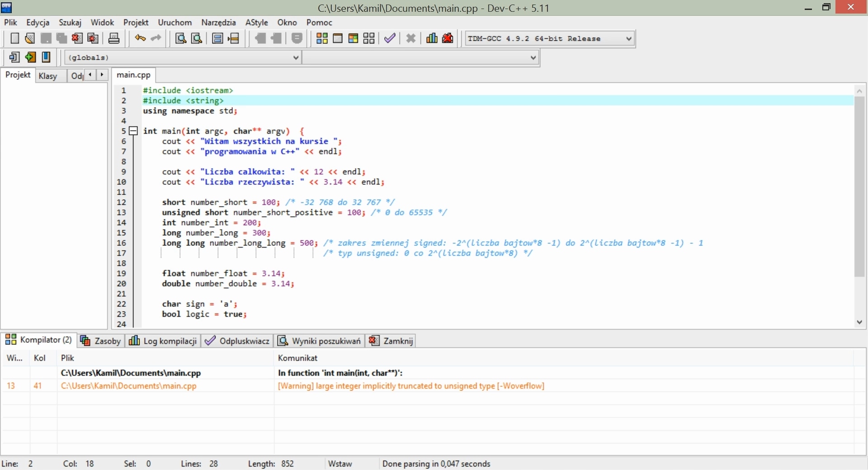This screenshot has height=470, width=868.
Task: Click the Undo arrow icon
Action: pos(140,38)
